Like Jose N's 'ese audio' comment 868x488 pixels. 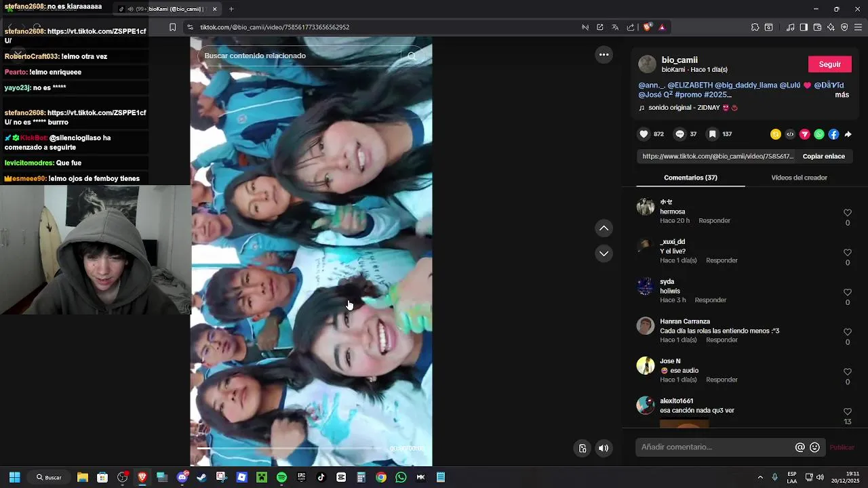coord(847,372)
